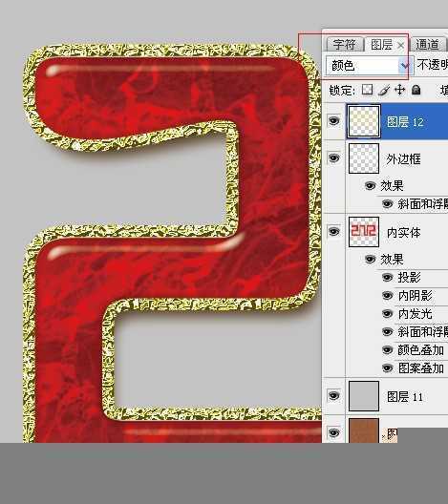Click 斜面和浮雕 effect under 外边框
This screenshot has width=448, height=504.
pos(422,203)
